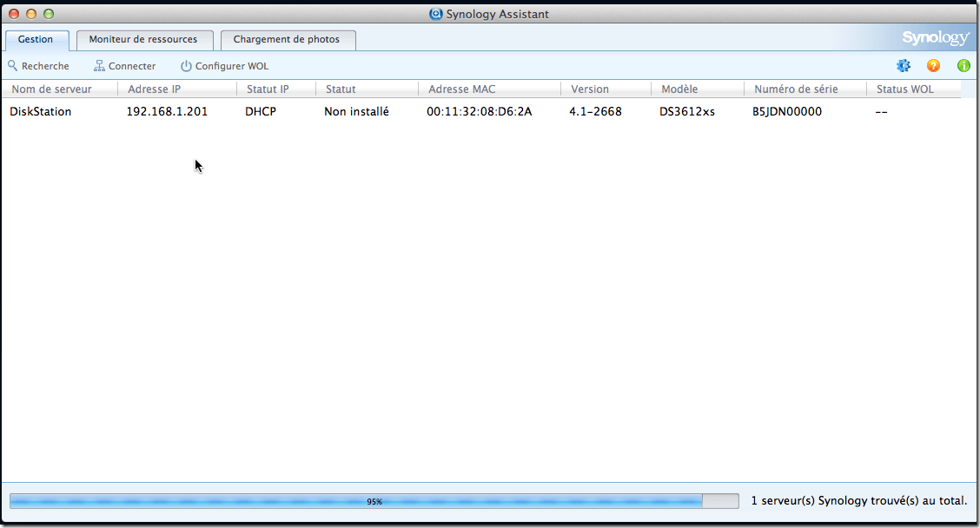
Task: Click the Connecter network icon
Action: [99, 66]
